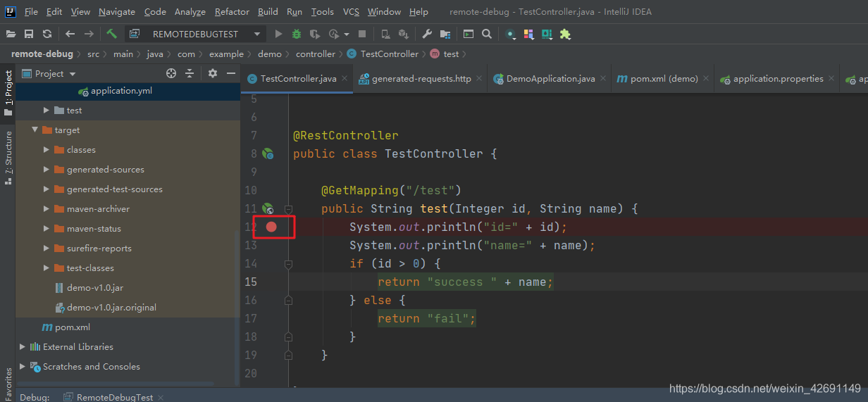Expand the generated-sources folder
868x402 pixels.
point(46,169)
